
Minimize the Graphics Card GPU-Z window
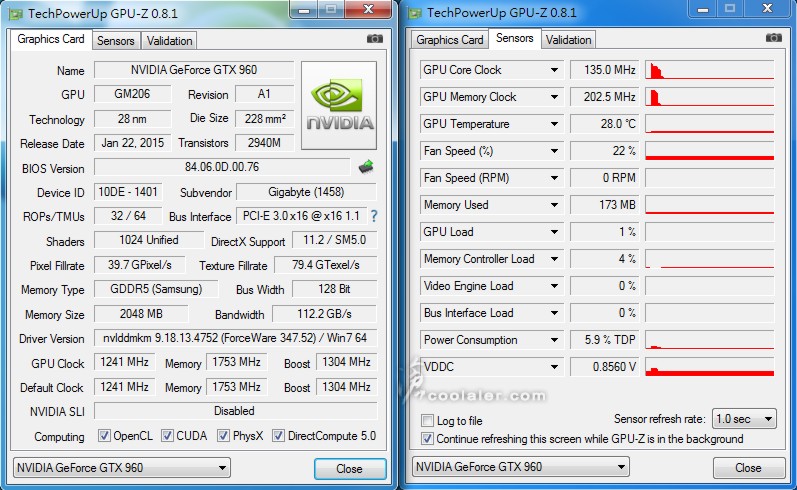click(304, 10)
